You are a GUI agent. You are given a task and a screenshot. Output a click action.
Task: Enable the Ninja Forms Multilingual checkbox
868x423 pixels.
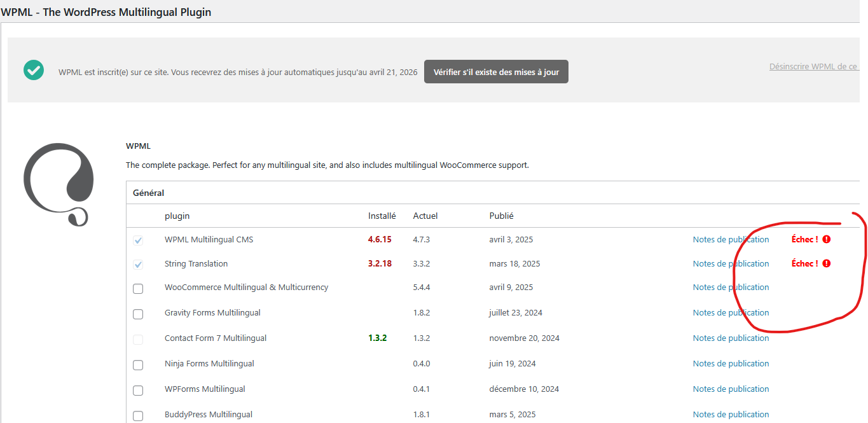pyautogui.click(x=138, y=365)
